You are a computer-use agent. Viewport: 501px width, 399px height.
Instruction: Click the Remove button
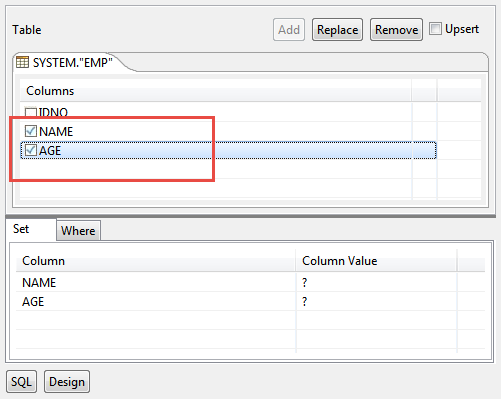[x=396, y=30]
